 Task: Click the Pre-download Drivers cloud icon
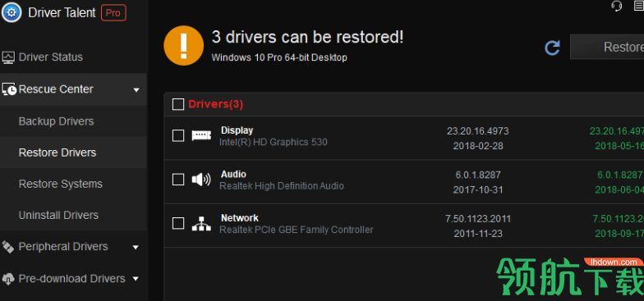pyautogui.click(x=8, y=279)
